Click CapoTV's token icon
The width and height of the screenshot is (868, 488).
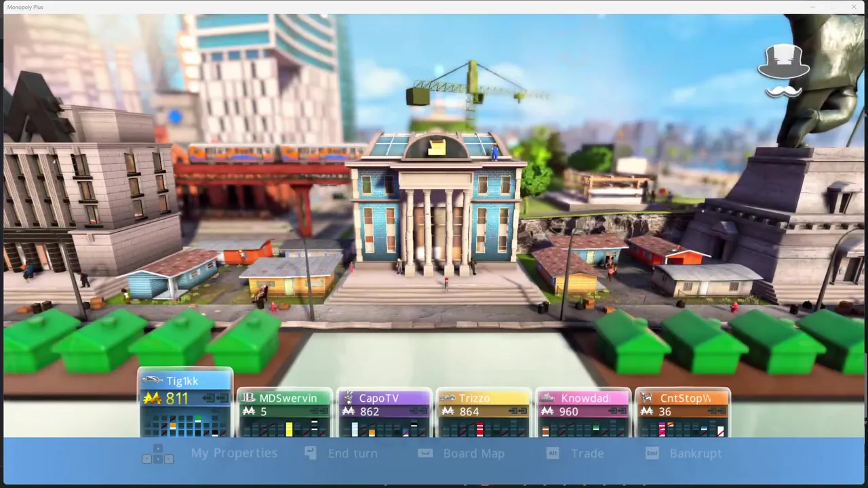tap(349, 398)
